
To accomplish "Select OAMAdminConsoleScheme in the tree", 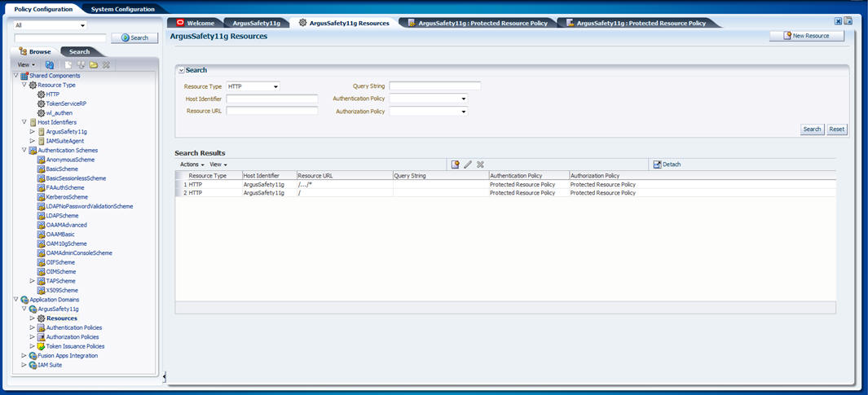I will [x=79, y=252].
